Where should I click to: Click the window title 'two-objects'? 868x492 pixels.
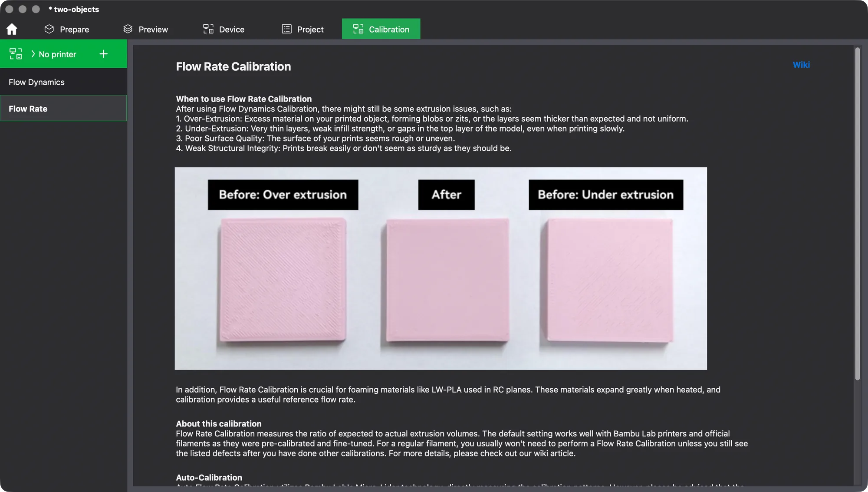74,9
